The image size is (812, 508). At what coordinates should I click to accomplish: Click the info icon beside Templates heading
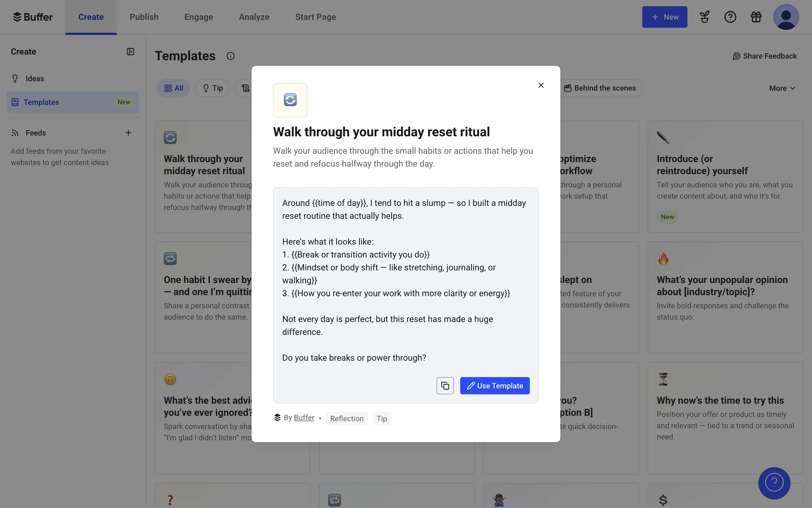230,56
